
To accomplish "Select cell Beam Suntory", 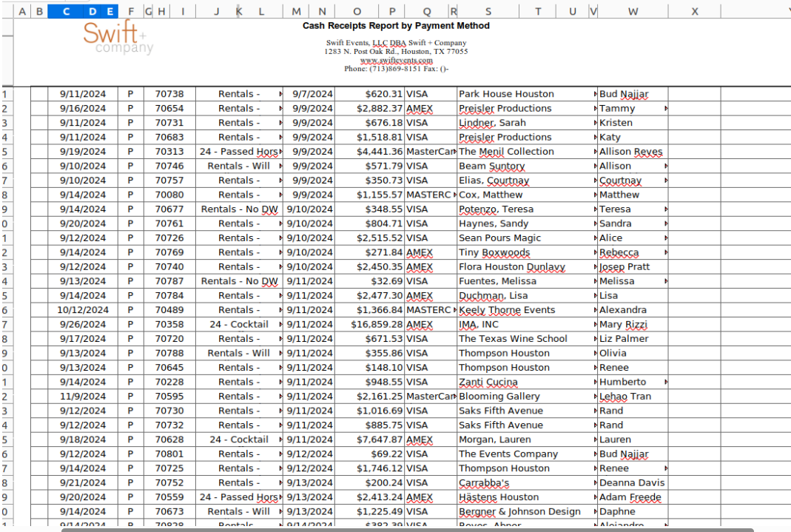I will pos(527,166).
